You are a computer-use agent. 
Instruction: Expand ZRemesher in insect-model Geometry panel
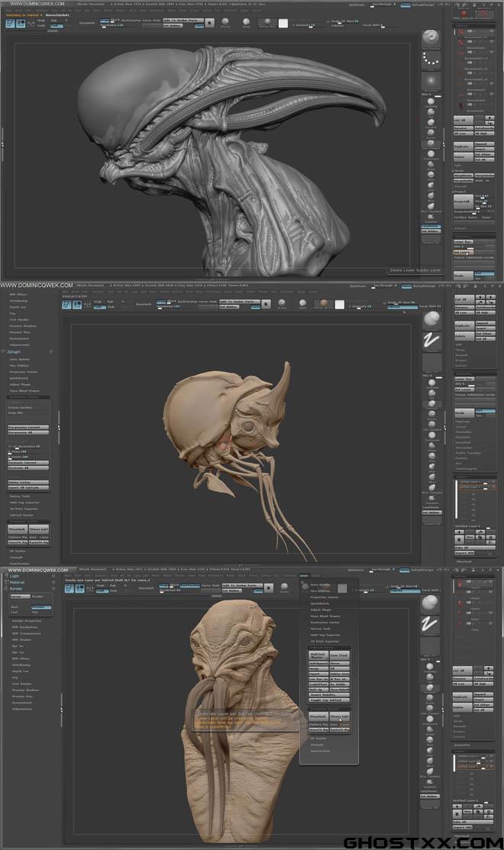[464, 448]
